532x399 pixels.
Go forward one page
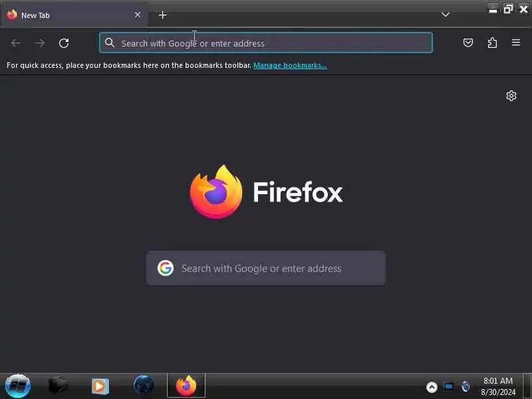40,43
